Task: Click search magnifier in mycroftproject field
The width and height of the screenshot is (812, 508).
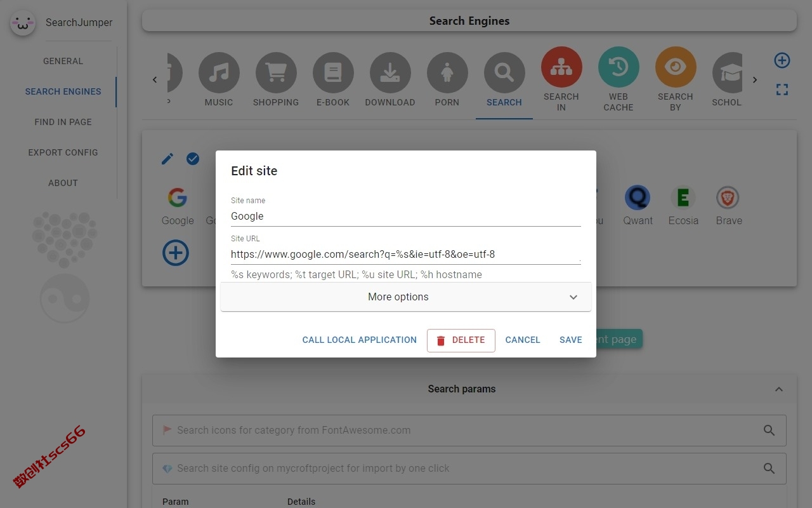Action: click(769, 469)
